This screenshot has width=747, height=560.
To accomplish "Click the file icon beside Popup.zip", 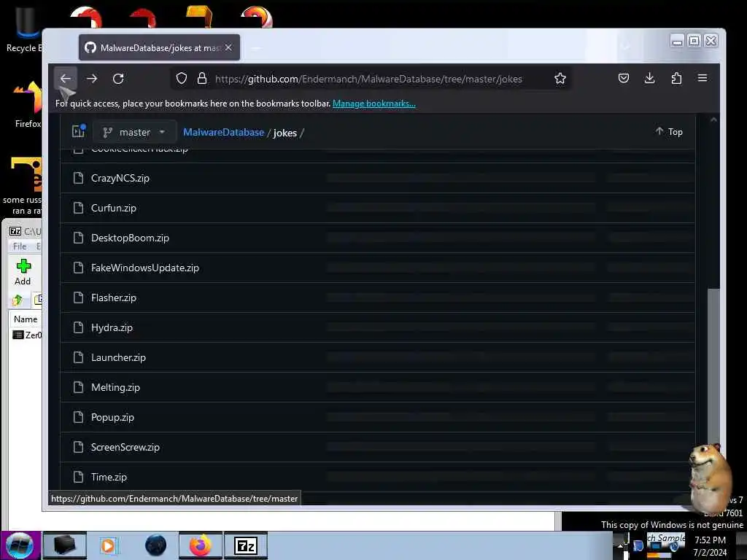I will [79, 417].
